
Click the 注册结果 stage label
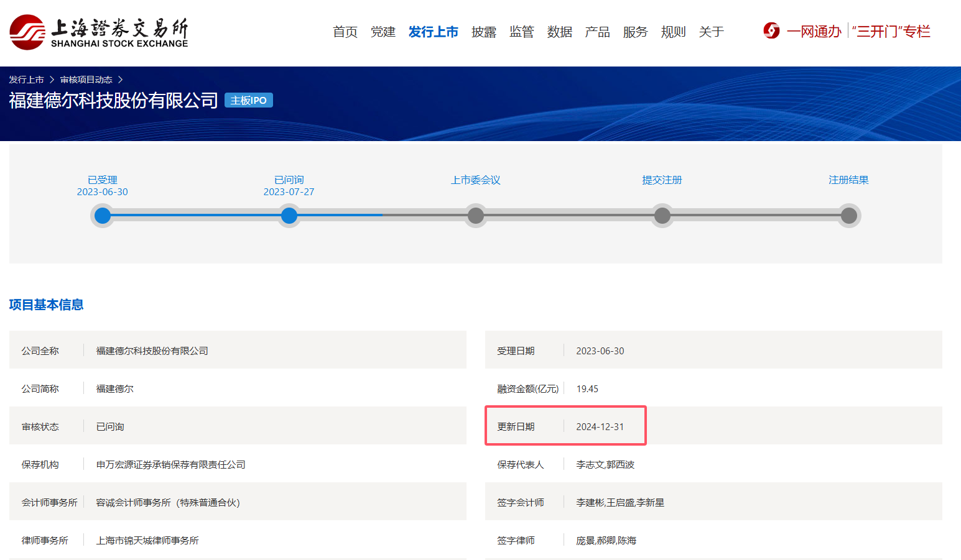[x=849, y=180]
